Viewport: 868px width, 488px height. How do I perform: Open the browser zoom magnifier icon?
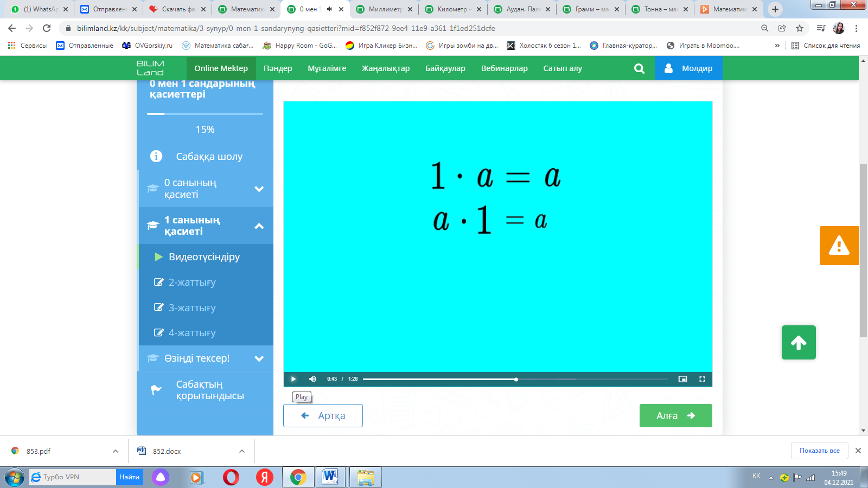pyautogui.click(x=764, y=28)
